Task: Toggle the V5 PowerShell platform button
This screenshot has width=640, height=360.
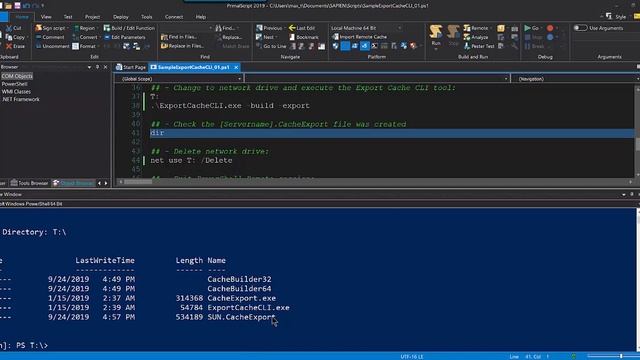Action: pyautogui.click(x=364, y=46)
